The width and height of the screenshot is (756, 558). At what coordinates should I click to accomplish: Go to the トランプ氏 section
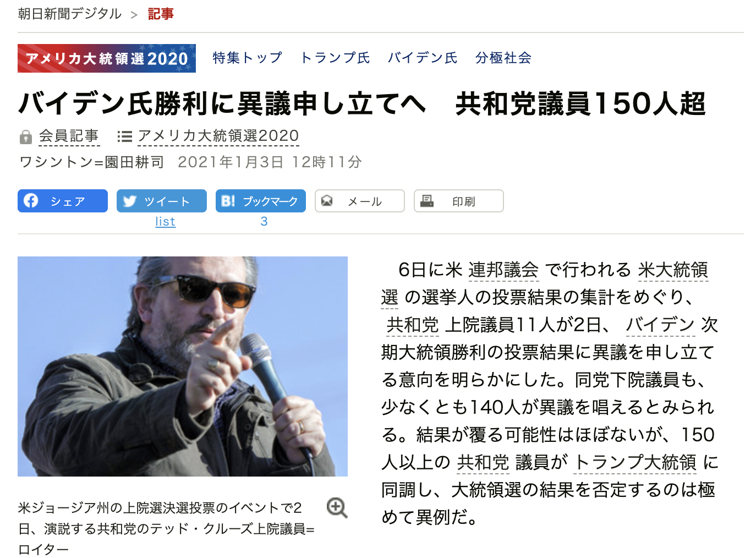tap(335, 58)
